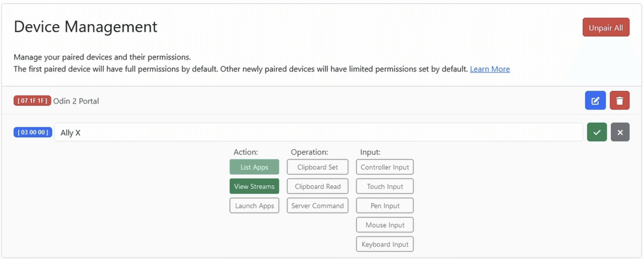The height and width of the screenshot is (259, 644).
Task: Click the red 07 1F 1F permission badge
Action: 32,101
